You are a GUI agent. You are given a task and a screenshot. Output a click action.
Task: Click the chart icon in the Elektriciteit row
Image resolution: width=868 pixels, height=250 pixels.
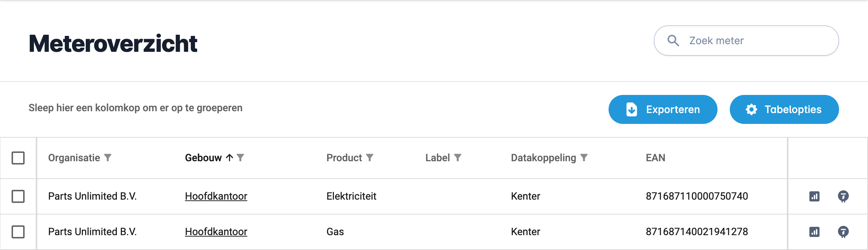(814, 196)
